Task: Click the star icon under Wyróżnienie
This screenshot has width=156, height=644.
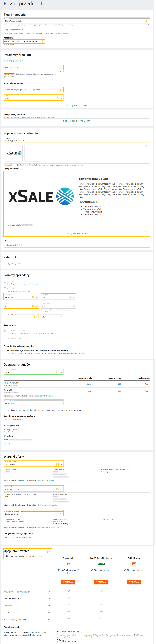Action: point(68,564)
